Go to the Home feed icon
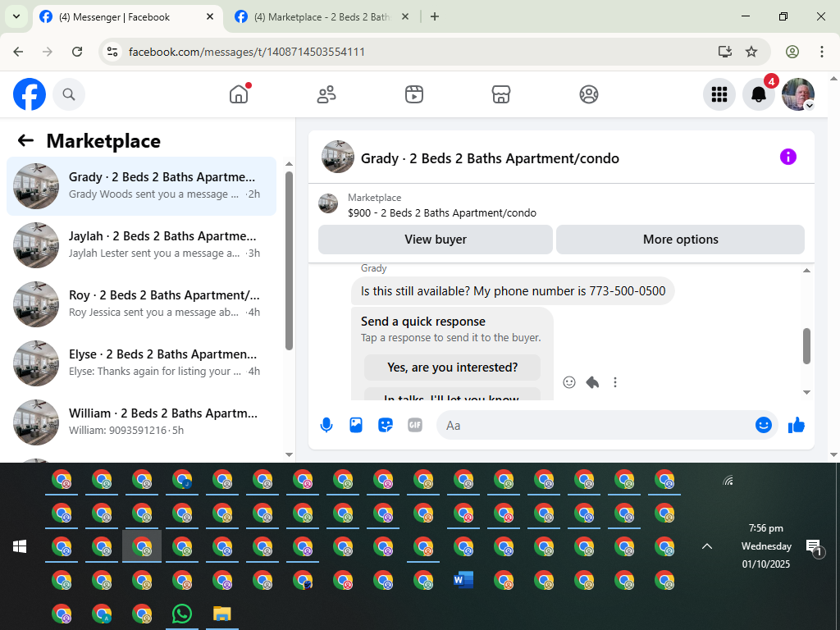 239,94
